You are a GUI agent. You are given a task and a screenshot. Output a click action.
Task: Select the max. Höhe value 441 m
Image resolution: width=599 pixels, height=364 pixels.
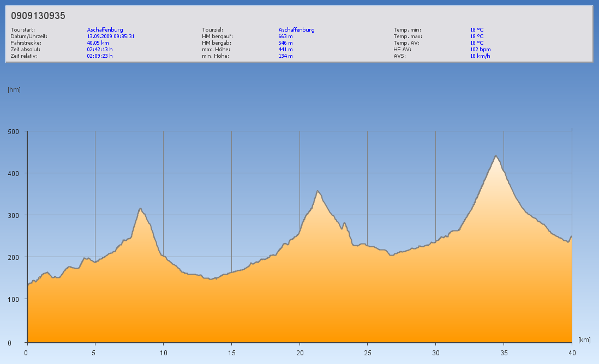coord(285,50)
